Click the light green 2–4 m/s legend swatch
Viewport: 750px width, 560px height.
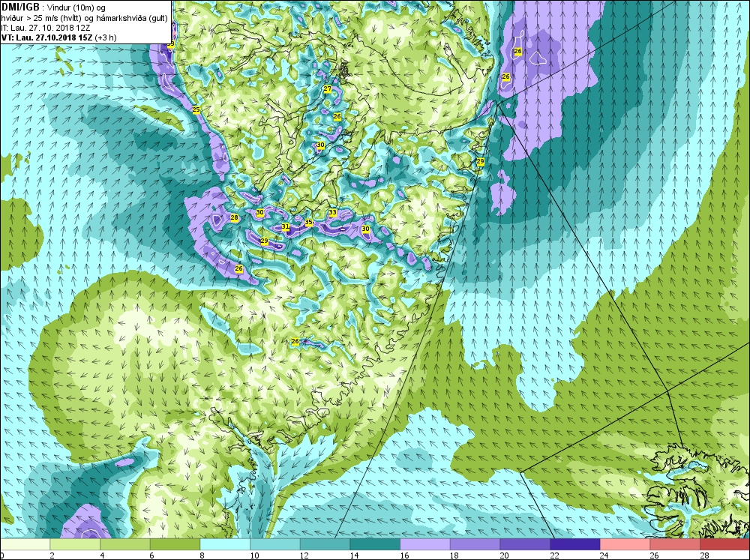tap(75, 544)
